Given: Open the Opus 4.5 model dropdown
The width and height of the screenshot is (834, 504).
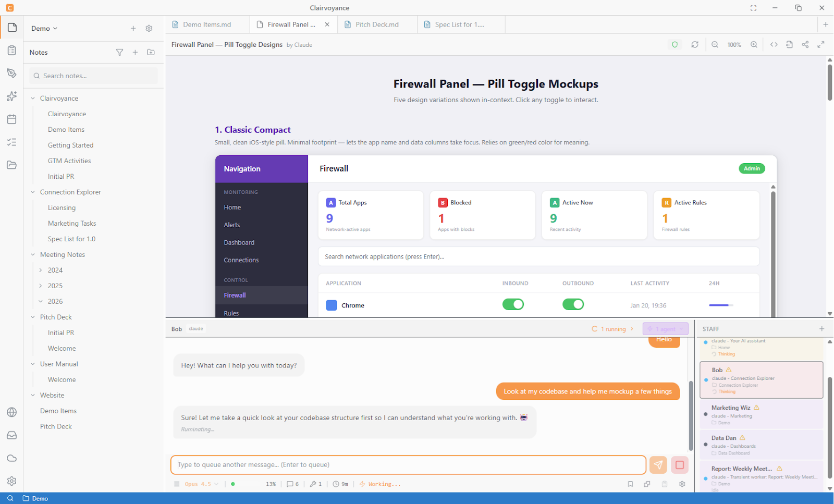Looking at the screenshot, I should 202,484.
